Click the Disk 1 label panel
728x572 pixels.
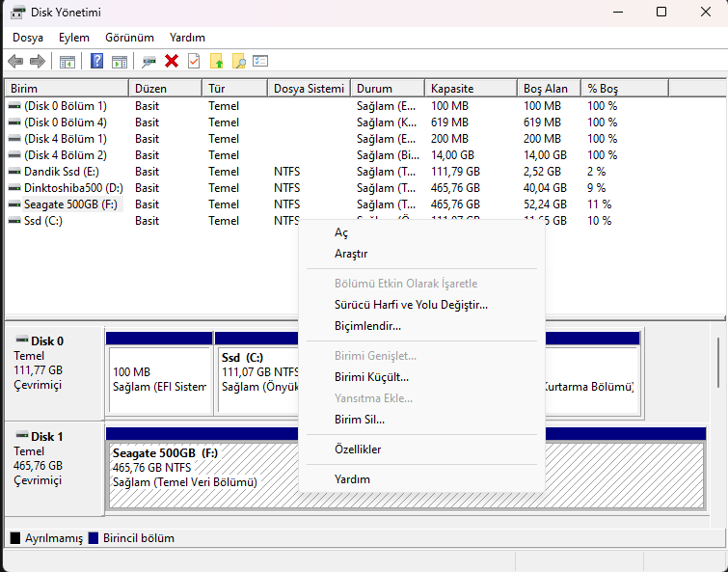54,469
